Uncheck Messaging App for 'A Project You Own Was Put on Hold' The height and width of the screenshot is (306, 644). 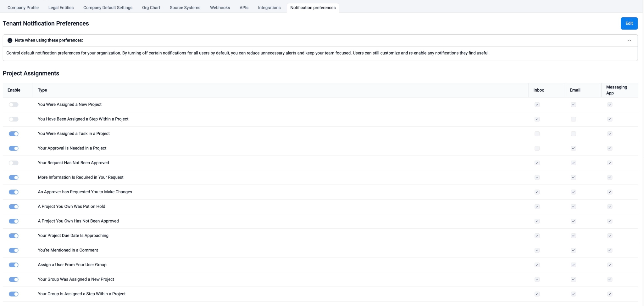point(610,207)
